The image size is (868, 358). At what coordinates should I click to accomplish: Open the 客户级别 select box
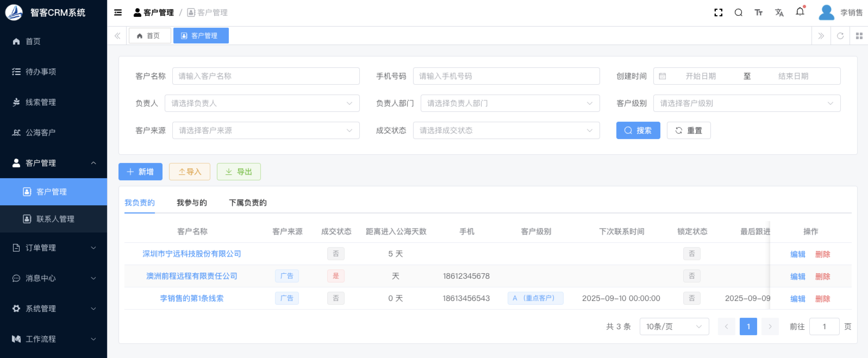(x=746, y=103)
